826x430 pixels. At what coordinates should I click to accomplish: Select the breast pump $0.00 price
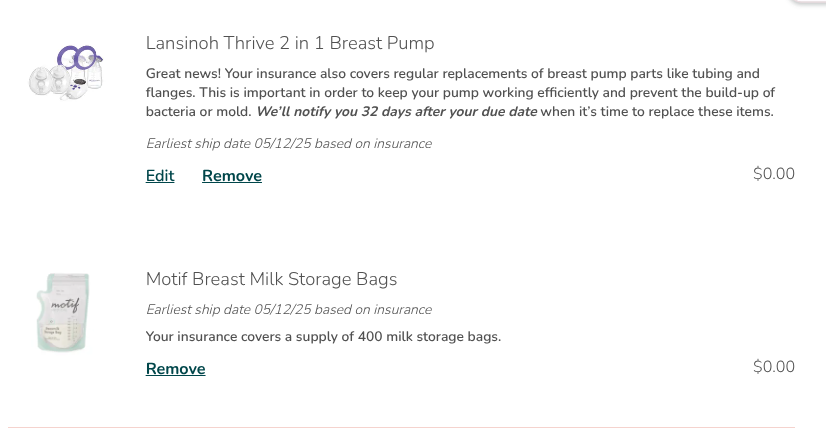click(773, 173)
